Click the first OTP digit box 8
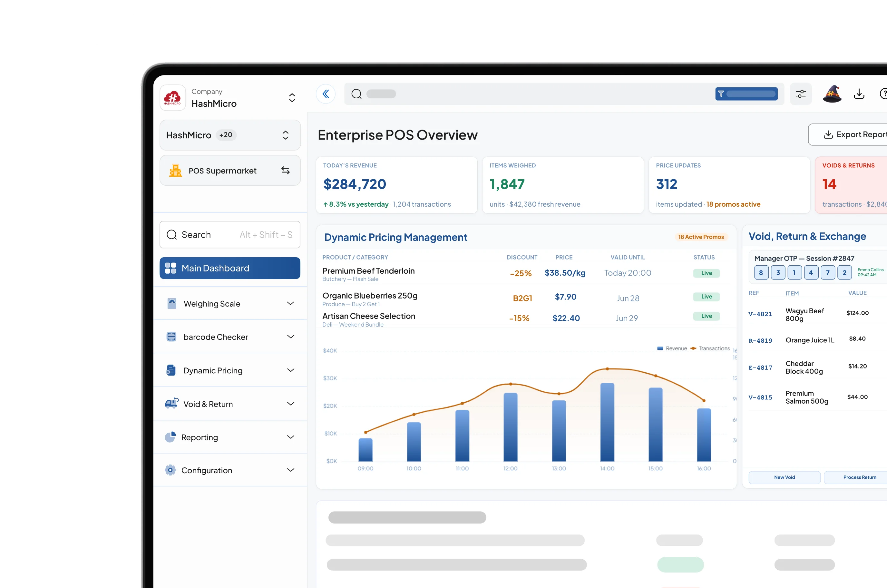The image size is (887, 588). pyautogui.click(x=761, y=273)
